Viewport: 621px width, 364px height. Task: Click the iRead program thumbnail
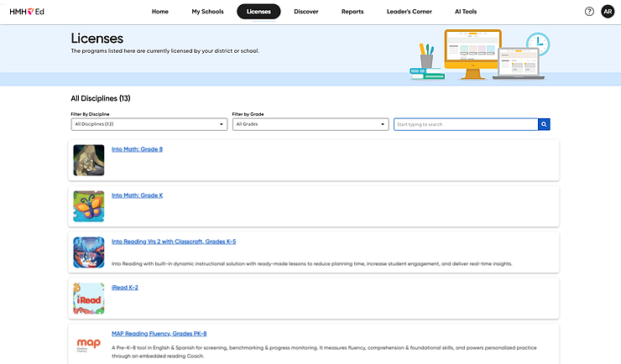89,299
